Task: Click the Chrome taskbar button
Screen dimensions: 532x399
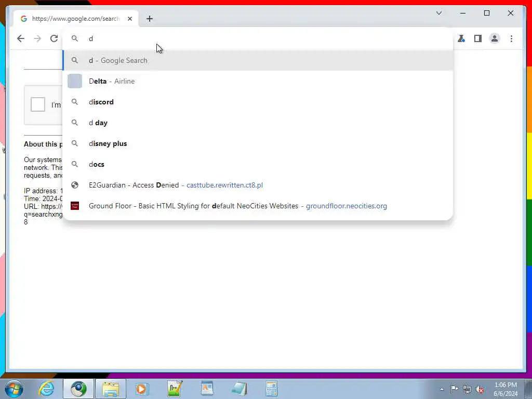Action: click(78, 389)
